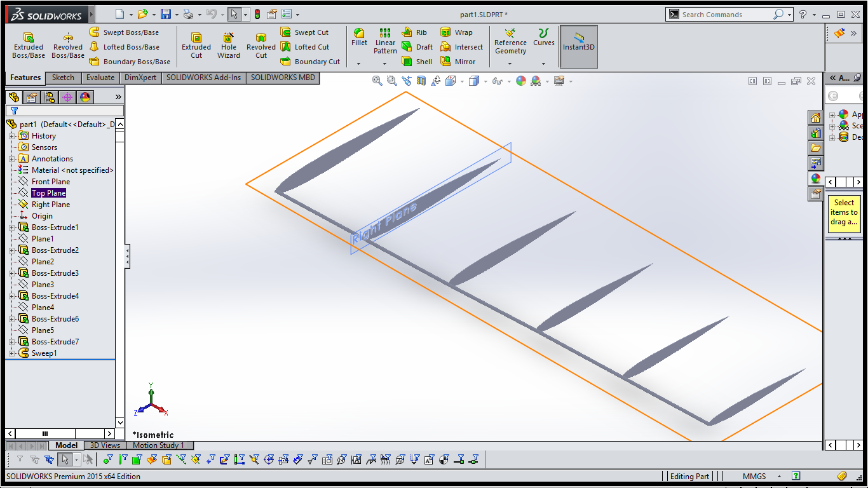Click the Boundary Cut tool
The image size is (868, 488).
click(x=311, y=62)
